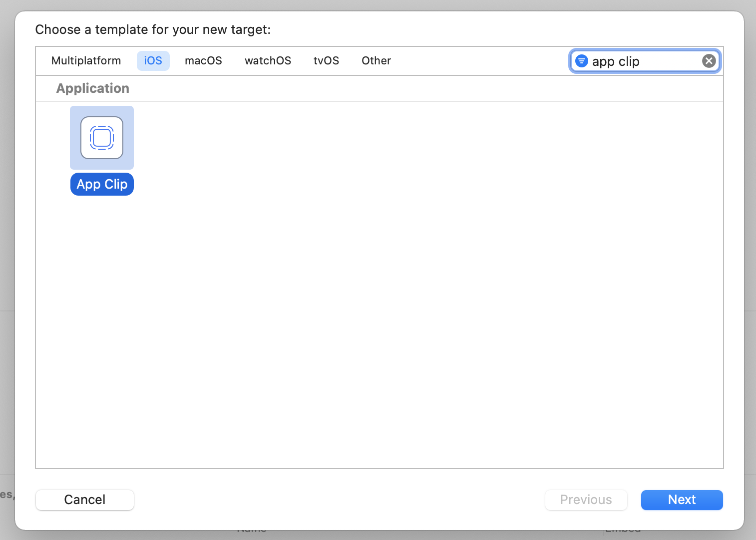The height and width of the screenshot is (540, 756).
Task: Click the filter icon in search field
Action: tap(582, 61)
